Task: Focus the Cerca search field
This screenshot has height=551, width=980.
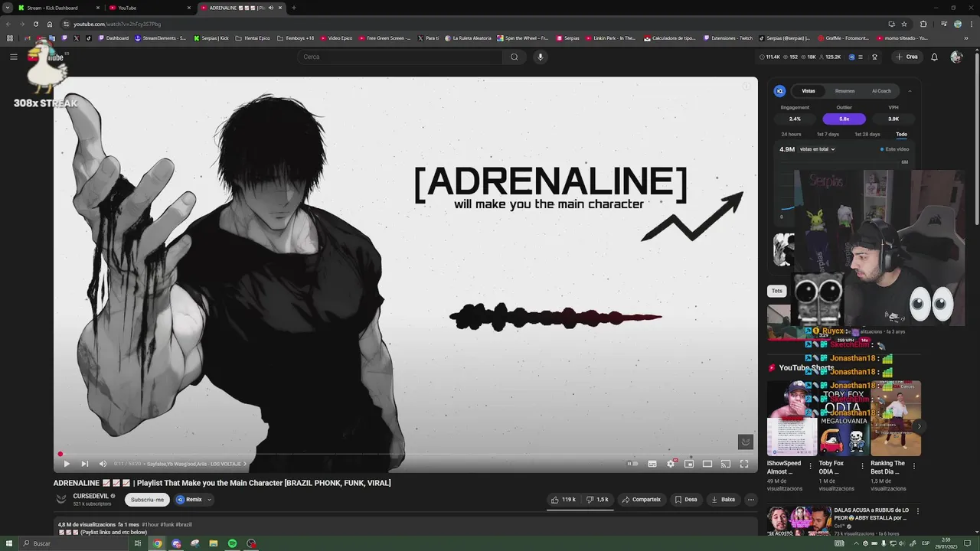Action: pyautogui.click(x=399, y=57)
